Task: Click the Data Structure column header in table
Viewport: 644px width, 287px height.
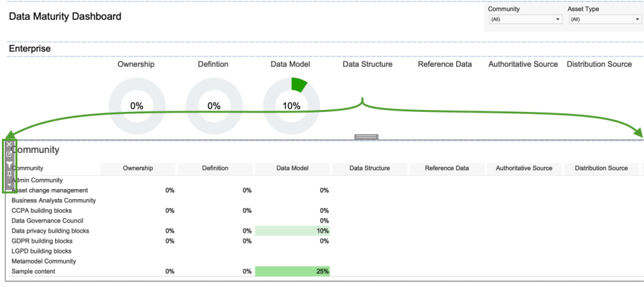Action: [x=370, y=168]
